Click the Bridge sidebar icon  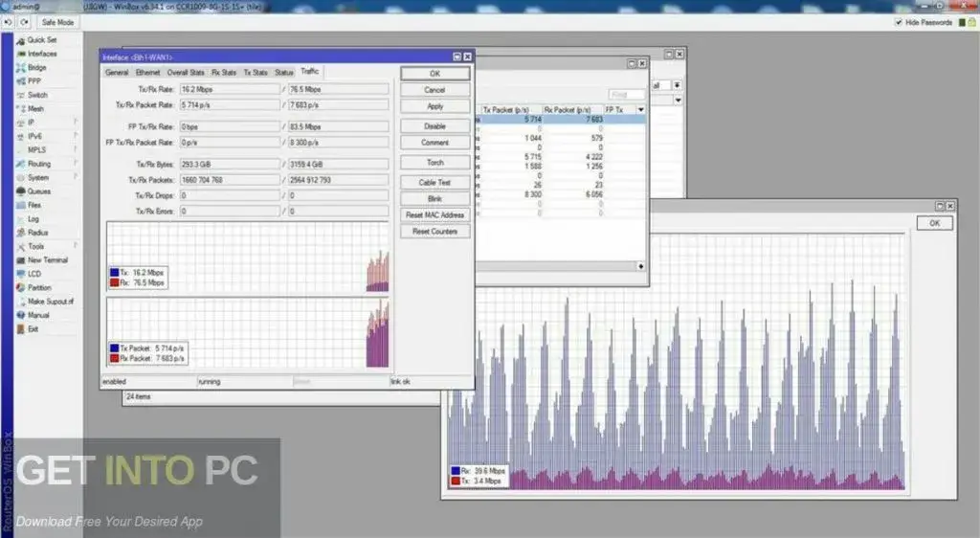(19, 68)
